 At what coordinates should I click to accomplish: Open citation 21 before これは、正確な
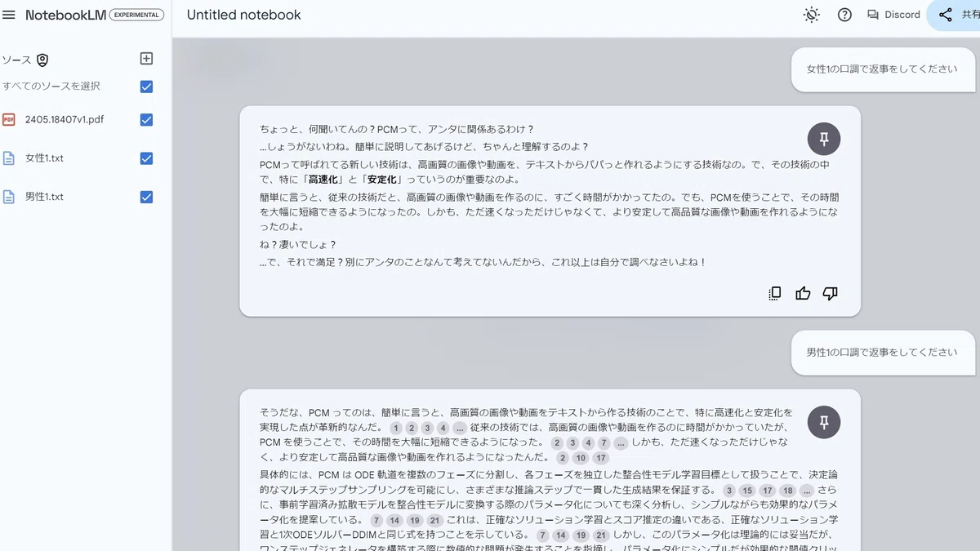click(x=435, y=521)
